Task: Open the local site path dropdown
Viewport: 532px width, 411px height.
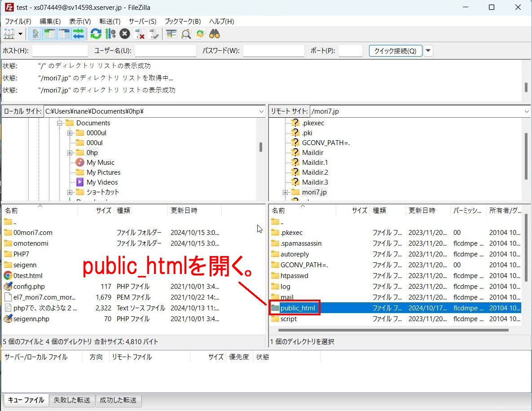Action: click(x=261, y=111)
